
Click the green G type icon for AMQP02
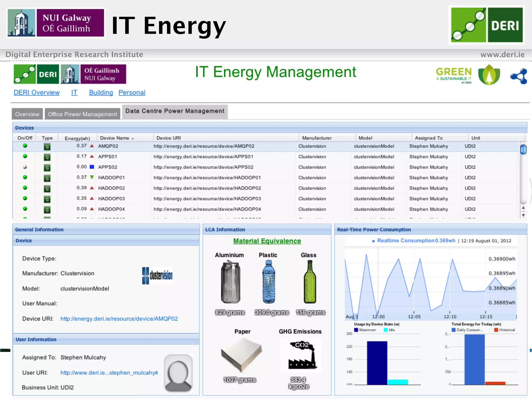47,147
